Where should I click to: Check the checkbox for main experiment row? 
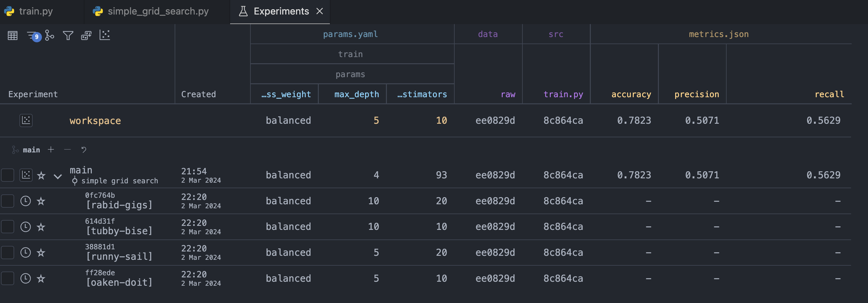[x=7, y=175]
